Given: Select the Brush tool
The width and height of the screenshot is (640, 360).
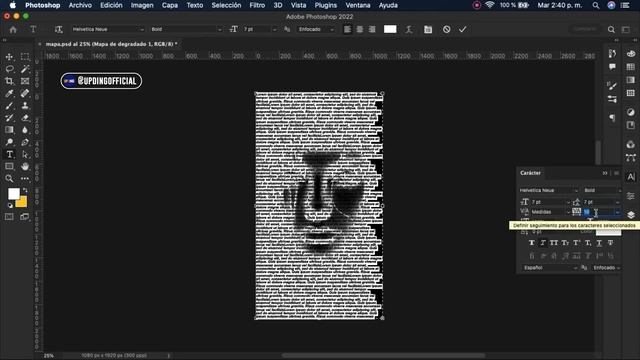Looking at the screenshot, I should 9,106.
